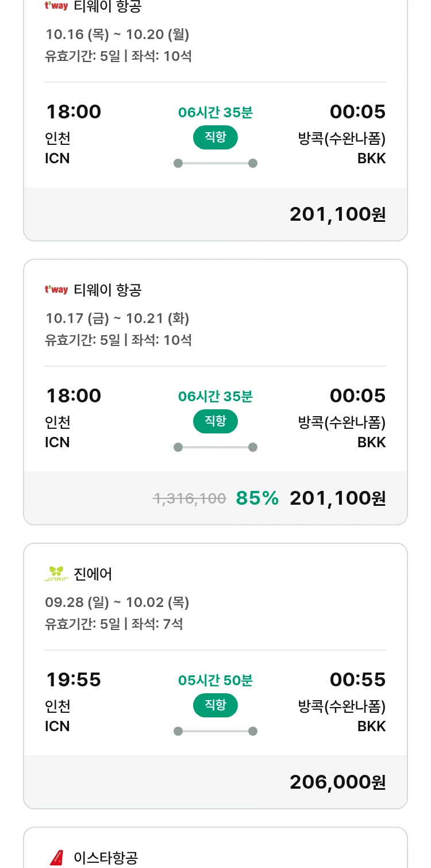Tap the Jin Air butterfly logo
431x868 pixels.
(56, 574)
